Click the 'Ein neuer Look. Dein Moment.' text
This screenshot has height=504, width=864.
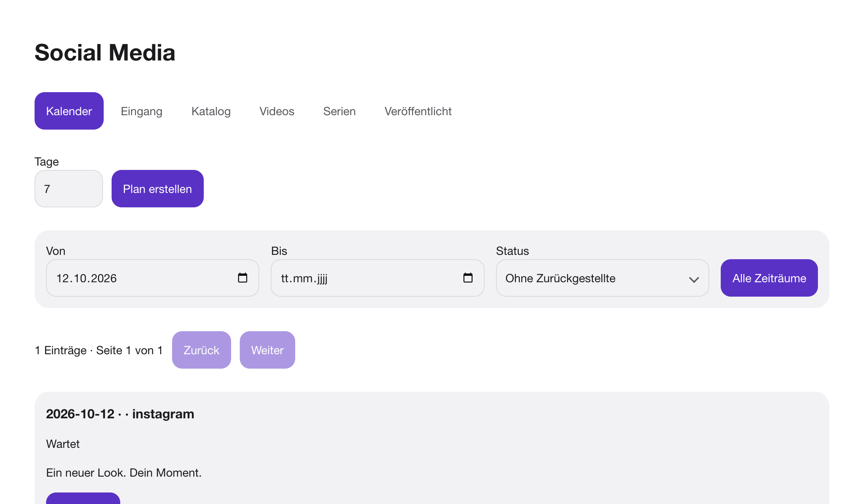click(124, 473)
